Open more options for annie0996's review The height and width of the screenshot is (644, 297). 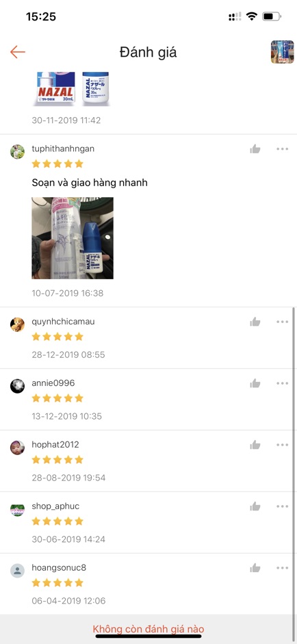[282, 383]
